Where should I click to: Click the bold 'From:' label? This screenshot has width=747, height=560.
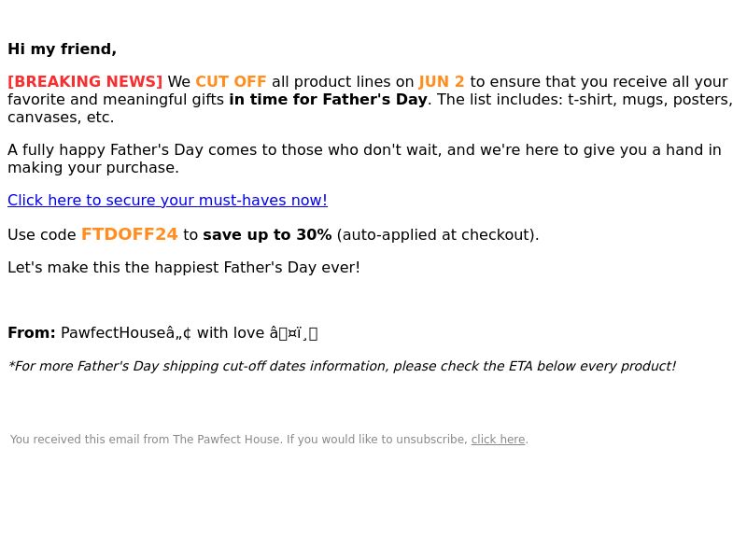click(32, 332)
